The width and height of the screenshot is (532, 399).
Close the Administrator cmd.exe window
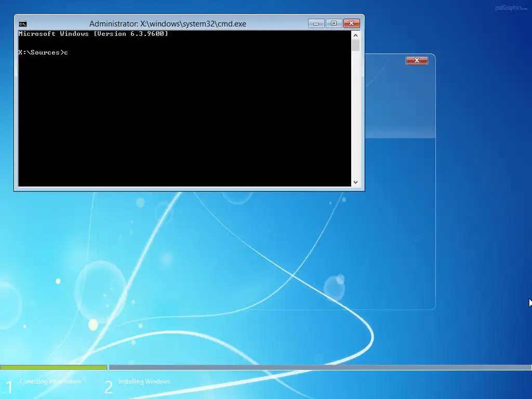coord(352,23)
